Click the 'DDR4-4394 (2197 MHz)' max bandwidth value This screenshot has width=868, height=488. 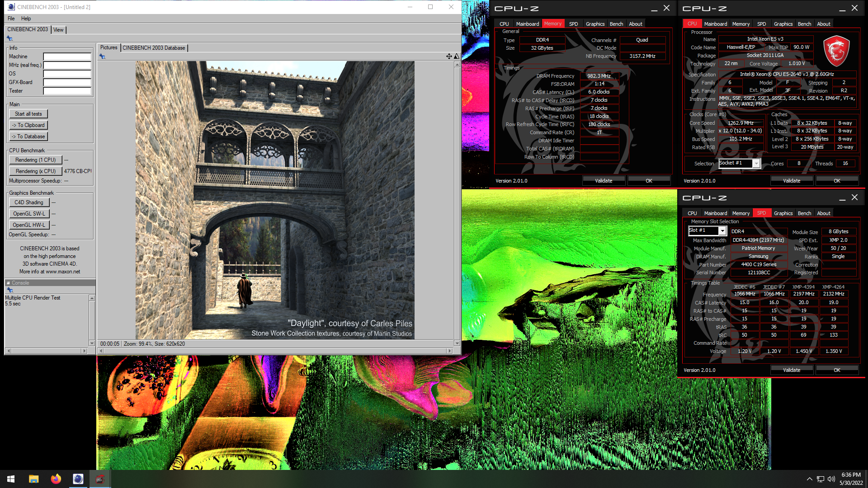click(x=758, y=240)
